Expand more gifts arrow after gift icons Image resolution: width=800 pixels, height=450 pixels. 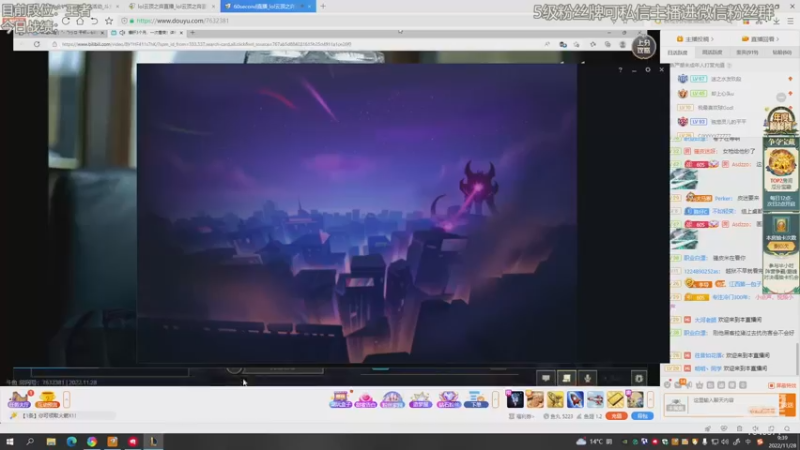tap(650, 399)
